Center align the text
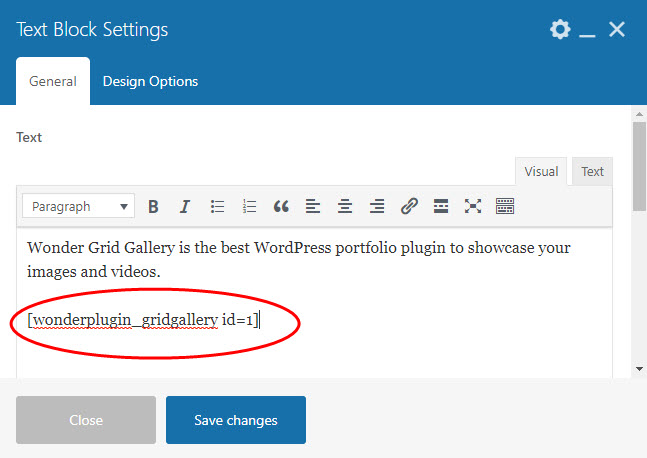Screen dimensions: 647x458 [x=345, y=207]
